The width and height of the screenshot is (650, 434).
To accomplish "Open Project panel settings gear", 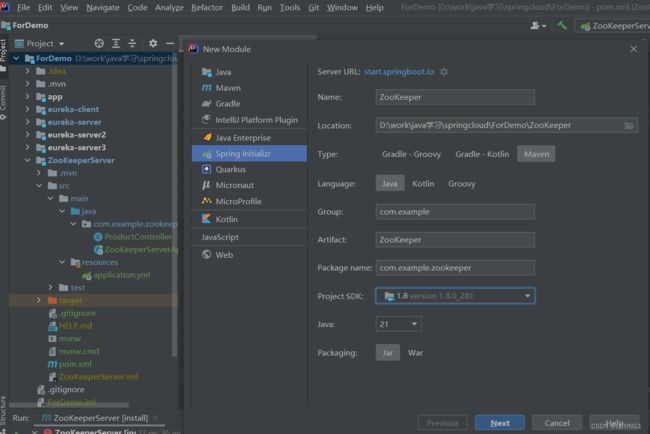I will pyautogui.click(x=153, y=43).
